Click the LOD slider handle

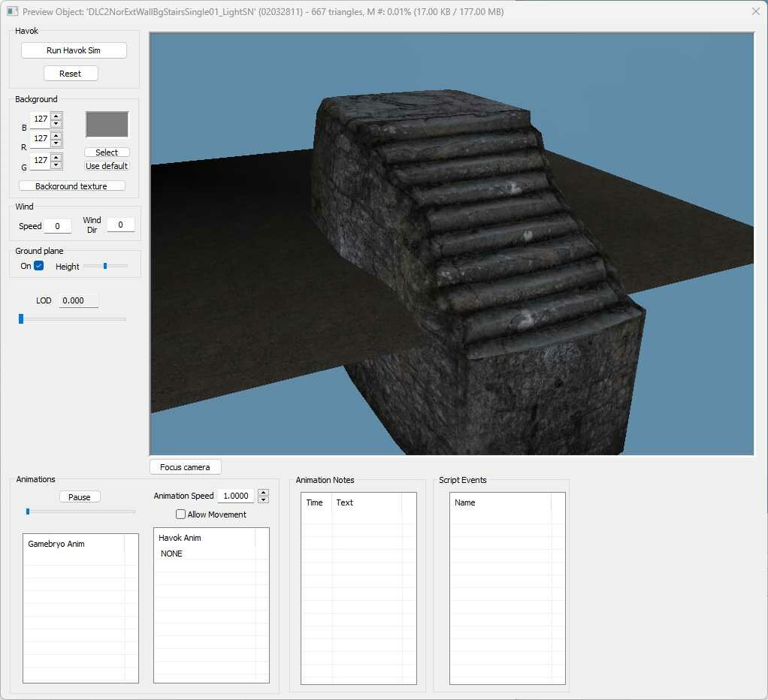click(x=21, y=318)
